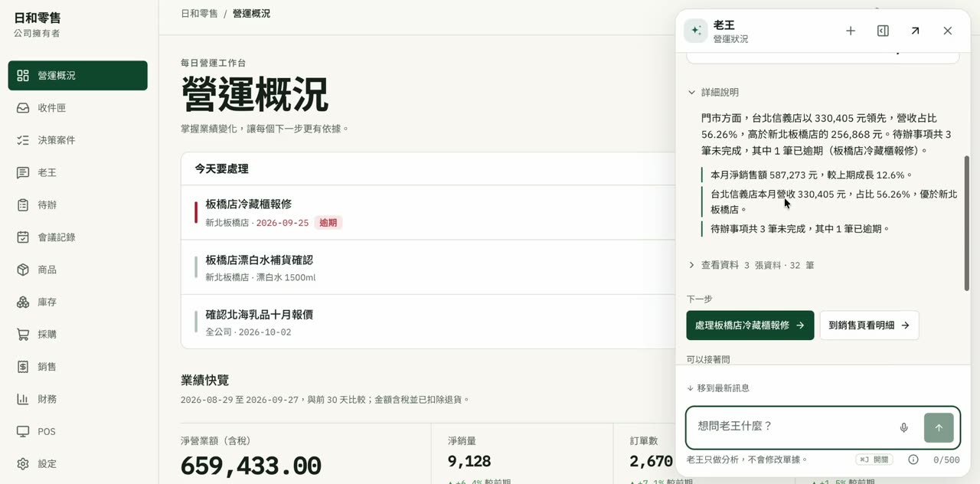Viewport: 980px width, 484px height.
Task: Open the 收件匣 inbox icon
Action: pyautogui.click(x=23, y=108)
